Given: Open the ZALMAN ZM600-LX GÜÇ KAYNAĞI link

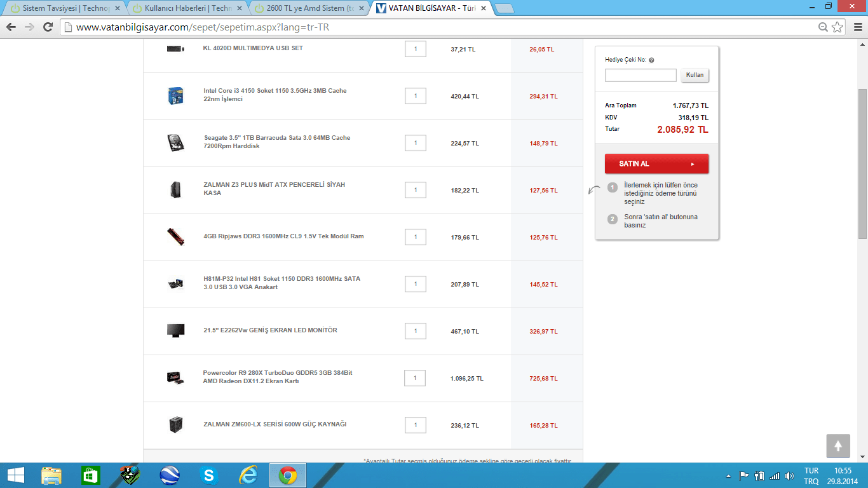Looking at the screenshot, I should click(275, 424).
